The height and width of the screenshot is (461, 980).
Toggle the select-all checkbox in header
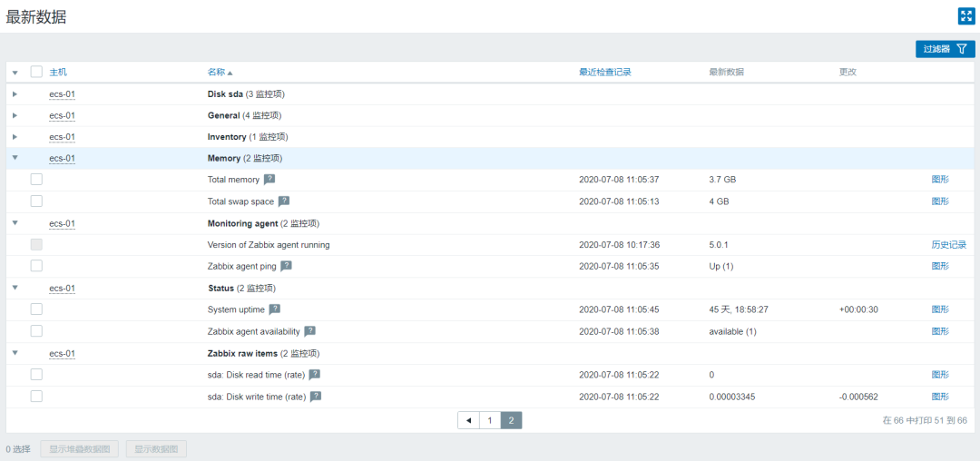(36, 72)
